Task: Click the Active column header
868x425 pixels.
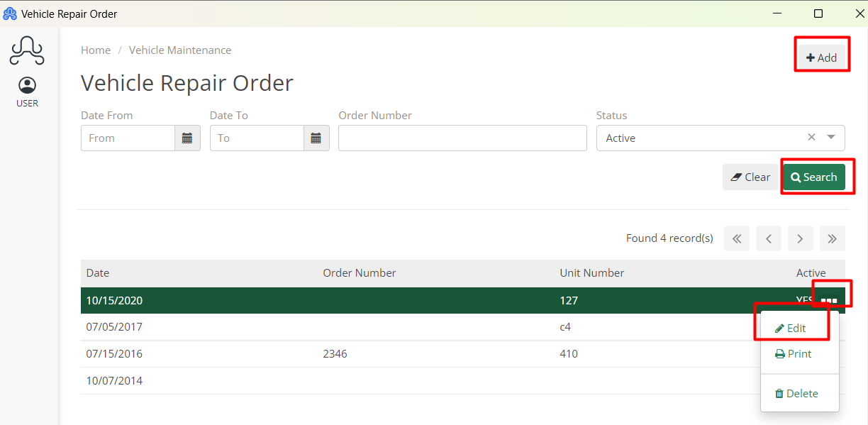Action: 811,273
